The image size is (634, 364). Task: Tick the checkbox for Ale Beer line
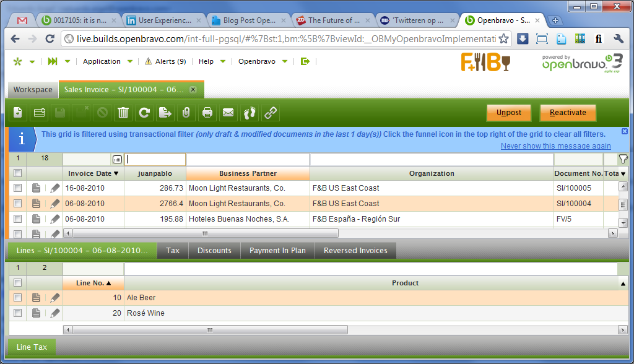[x=17, y=297]
